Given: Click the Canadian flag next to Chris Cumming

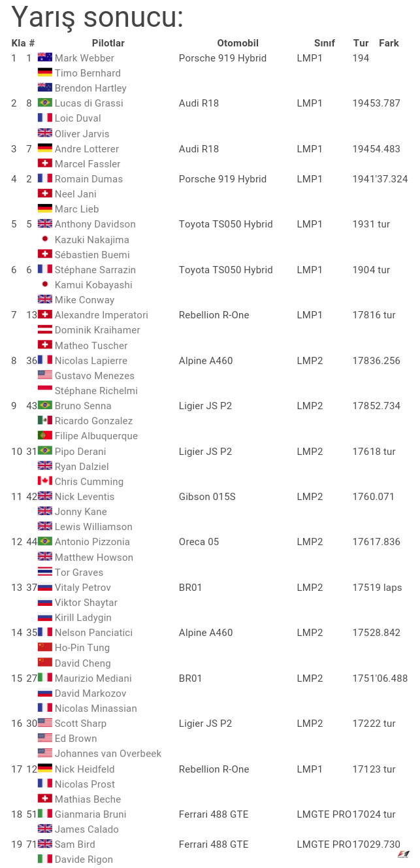Looking at the screenshot, I should [44, 482].
